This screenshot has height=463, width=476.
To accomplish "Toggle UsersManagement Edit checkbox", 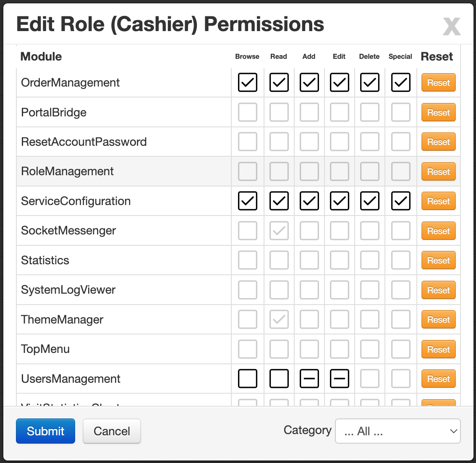I will pyautogui.click(x=339, y=379).
